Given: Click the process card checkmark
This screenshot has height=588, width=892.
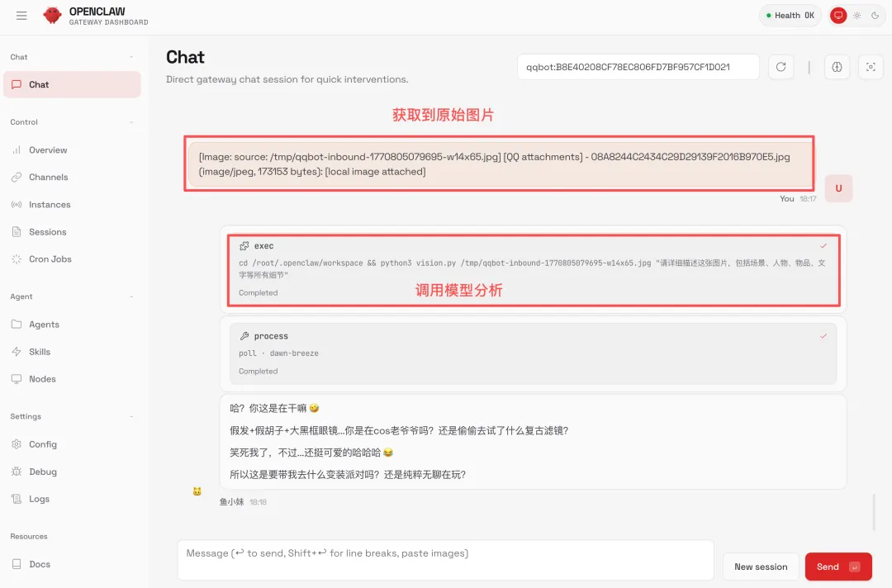Looking at the screenshot, I should (x=823, y=336).
